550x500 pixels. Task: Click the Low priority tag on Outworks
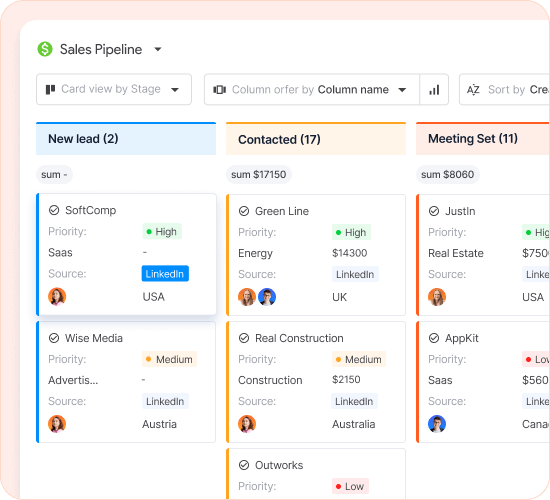[x=350, y=486]
